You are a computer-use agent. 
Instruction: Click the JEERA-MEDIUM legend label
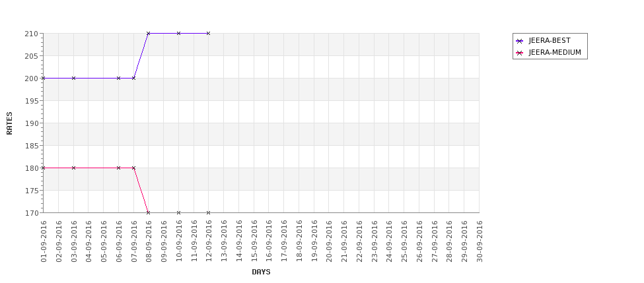pos(555,53)
